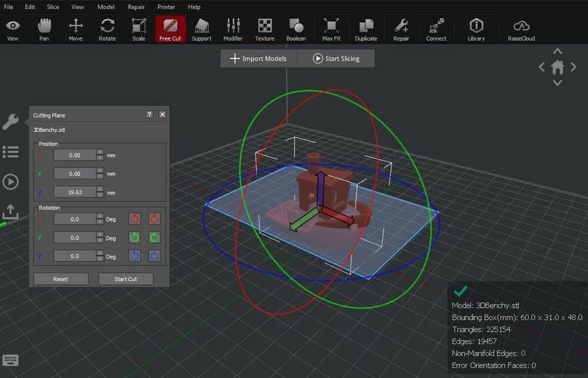Increase Z position with spinner arrow

pyautogui.click(x=100, y=189)
